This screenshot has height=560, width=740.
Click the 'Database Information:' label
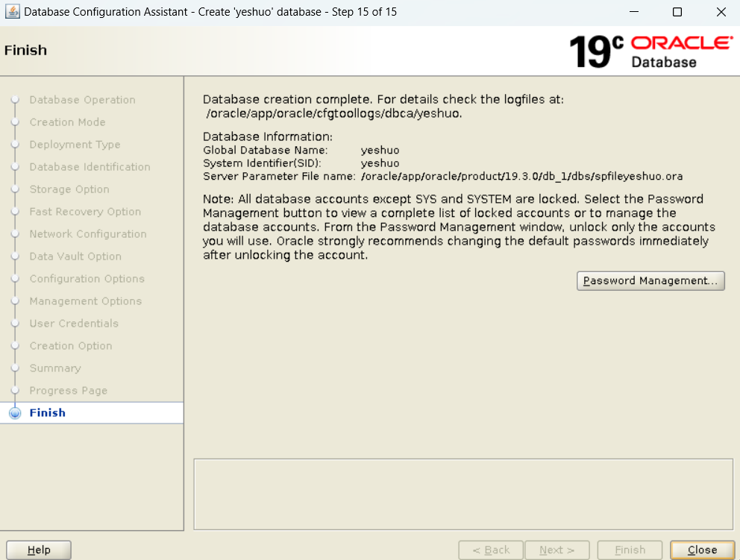click(268, 136)
